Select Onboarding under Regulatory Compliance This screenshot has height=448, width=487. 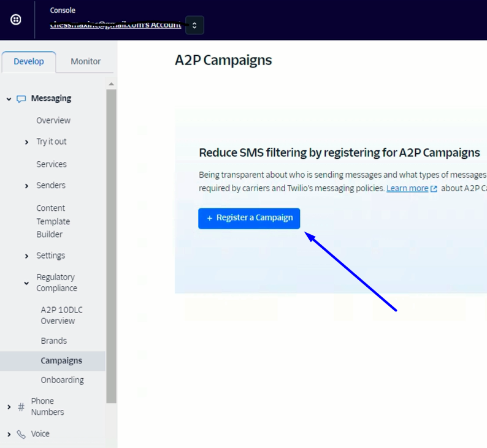click(x=62, y=380)
